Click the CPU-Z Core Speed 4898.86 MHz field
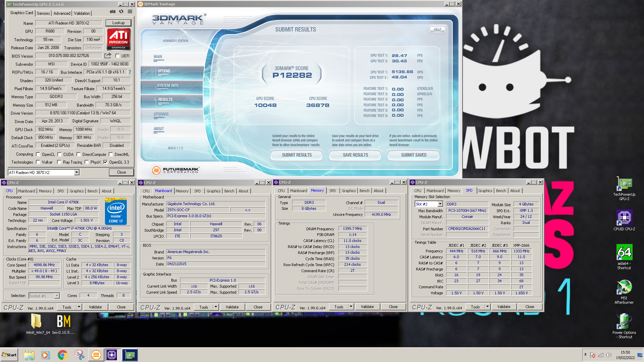The width and height of the screenshot is (644, 362). [44, 265]
